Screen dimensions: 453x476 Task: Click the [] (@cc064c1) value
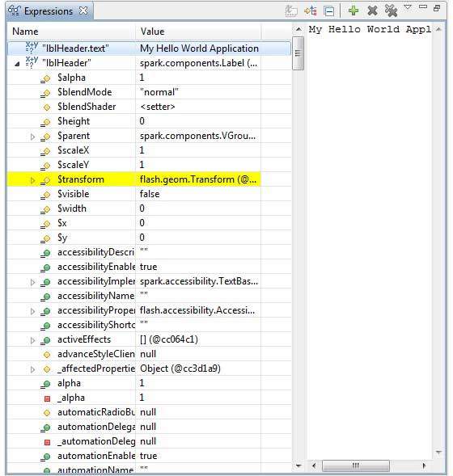click(169, 339)
